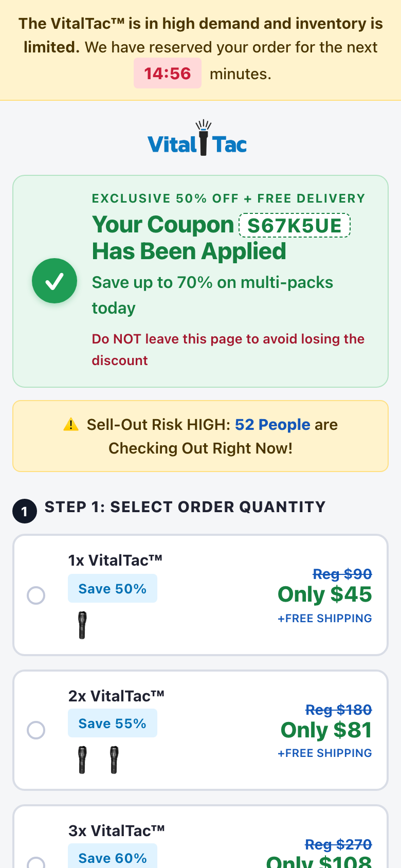Click the step 1 number badge
This screenshot has height=868, width=401.
[x=25, y=511]
